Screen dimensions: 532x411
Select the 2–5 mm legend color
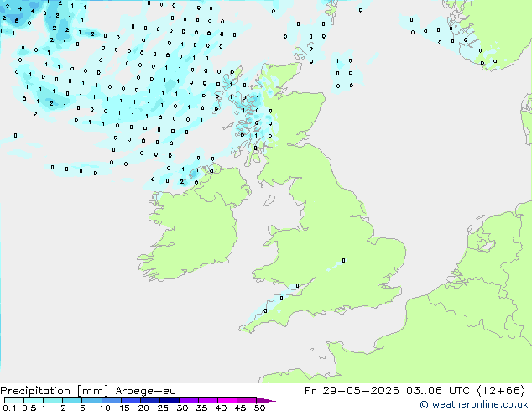click(72, 400)
